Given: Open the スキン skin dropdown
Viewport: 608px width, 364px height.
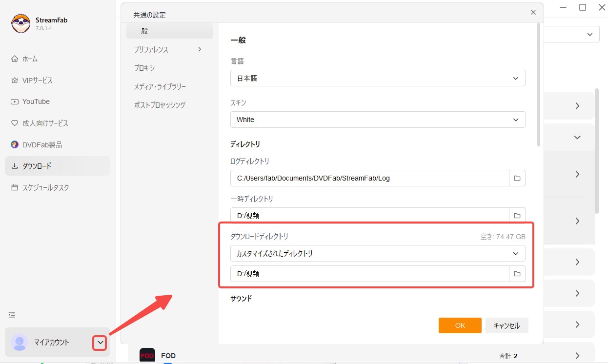Looking at the screenshot, I should pyautogui.click(x=377, y=120).
